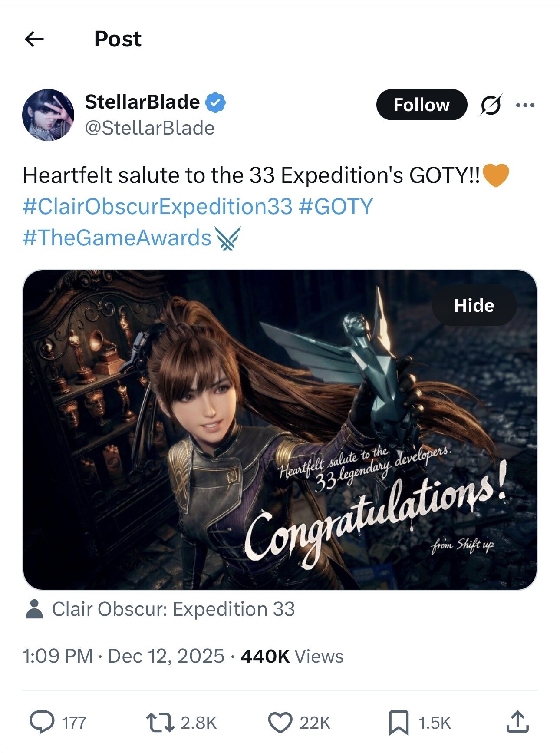
Task: Tap the back arrow icon
Action: point(34,39)
